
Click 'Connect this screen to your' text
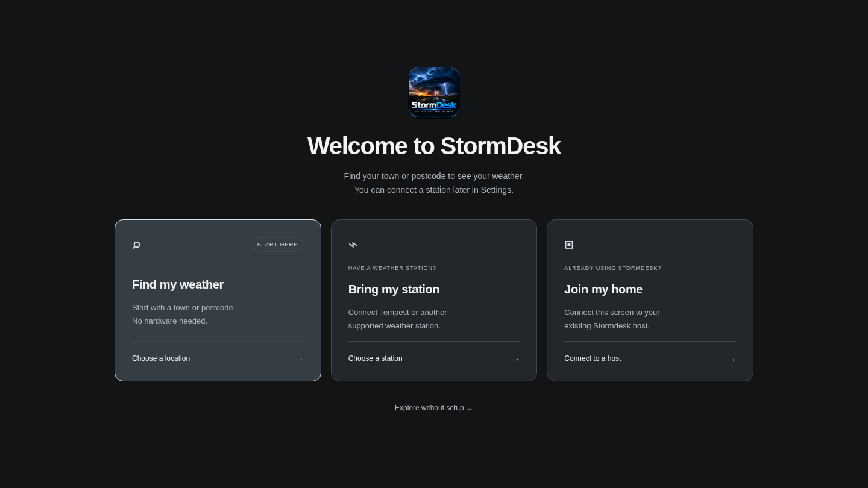coord(612,312)
